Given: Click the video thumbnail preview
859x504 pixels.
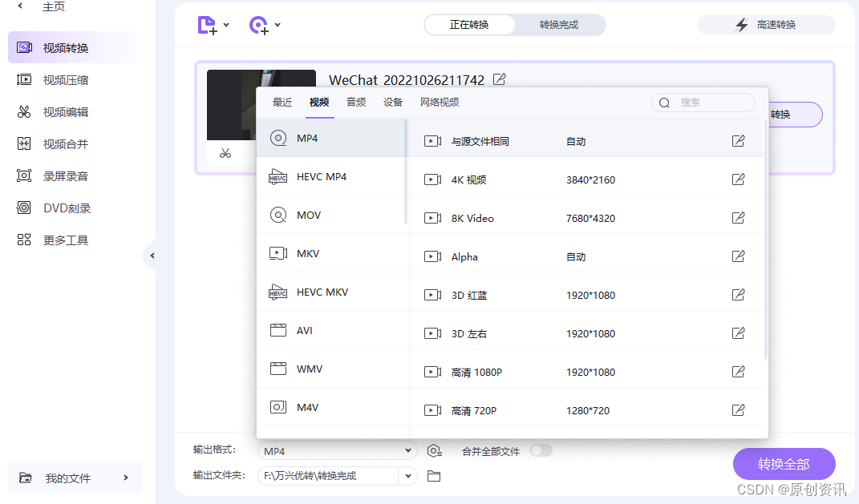Looking at the screenshot, I should click(231, 104).
